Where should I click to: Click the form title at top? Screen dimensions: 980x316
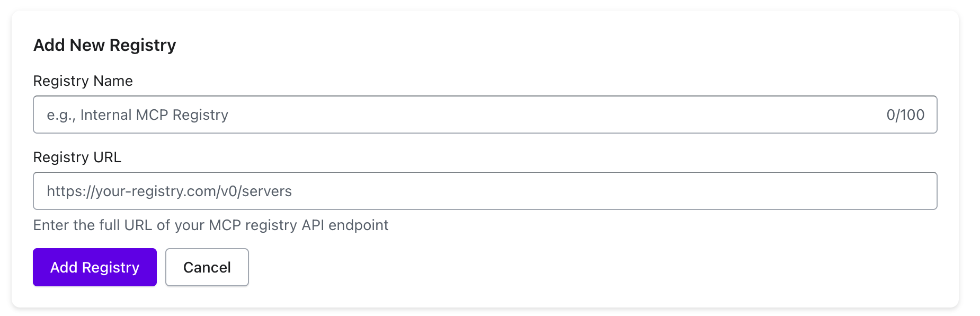pos(104,45)
